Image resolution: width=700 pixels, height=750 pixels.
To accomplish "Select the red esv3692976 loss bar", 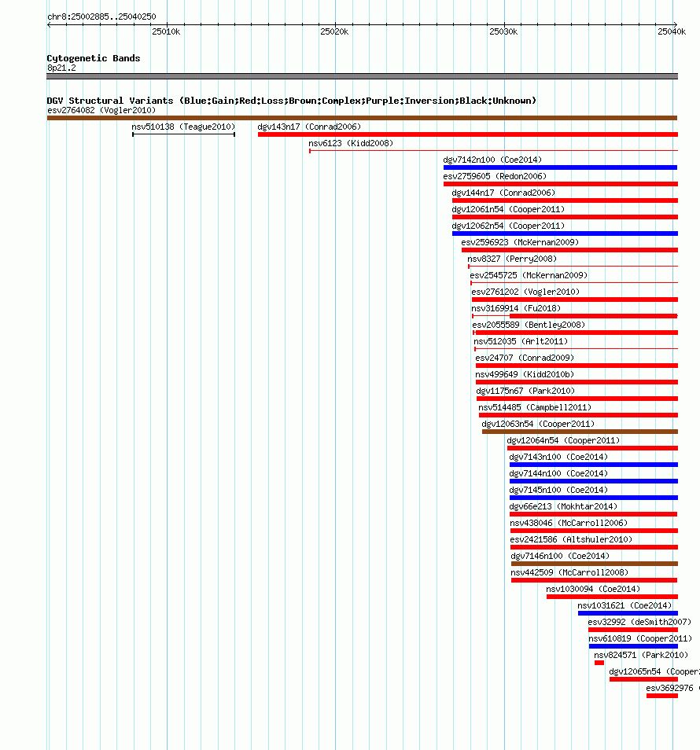I will 662,696.
